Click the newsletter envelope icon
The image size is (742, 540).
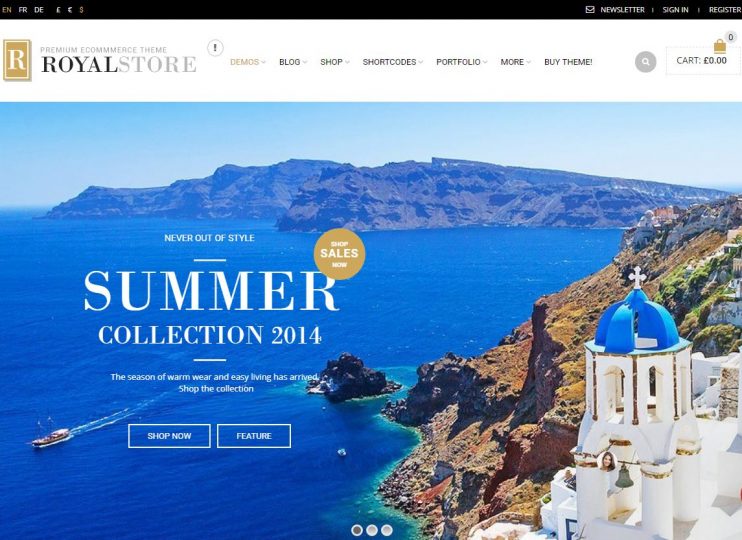590,9
